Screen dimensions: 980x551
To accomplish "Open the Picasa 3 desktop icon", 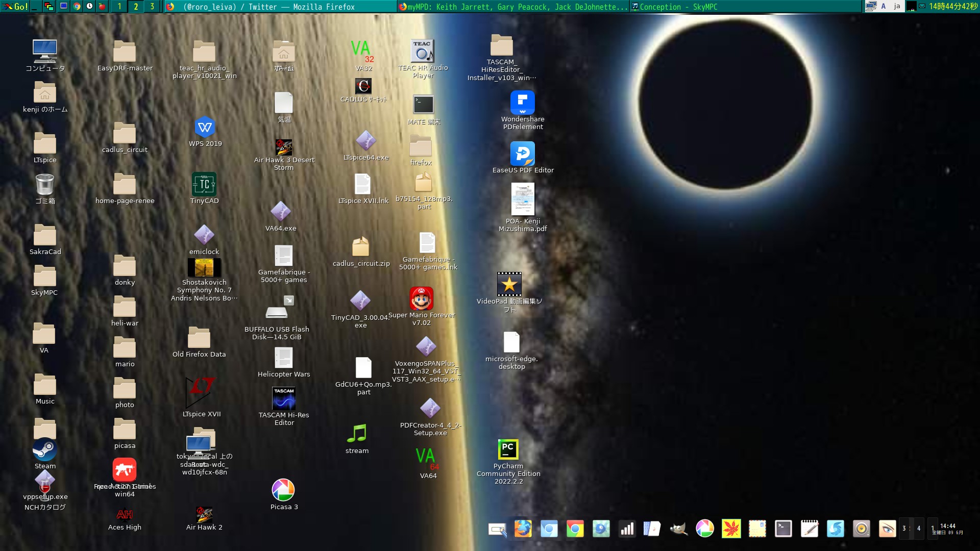I will point(283,490).
